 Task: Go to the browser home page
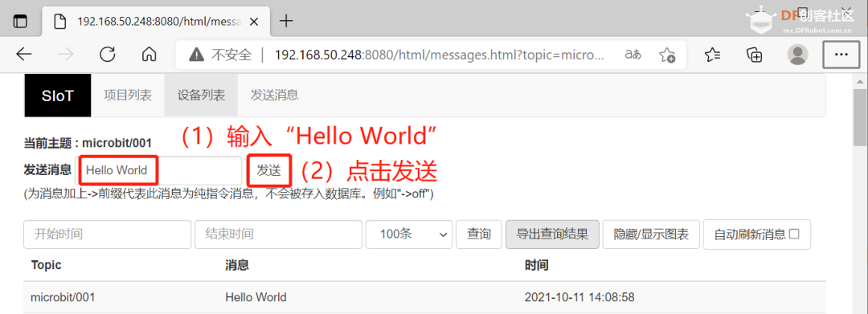point(149,54)
